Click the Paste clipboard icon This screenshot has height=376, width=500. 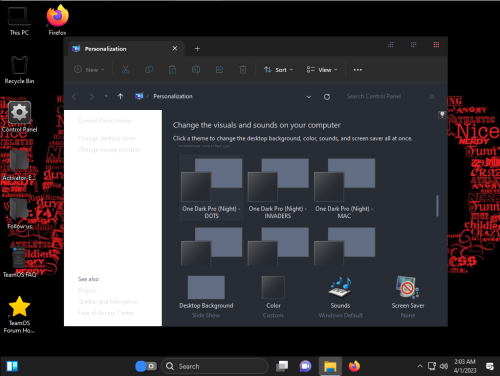coord(172,70)
